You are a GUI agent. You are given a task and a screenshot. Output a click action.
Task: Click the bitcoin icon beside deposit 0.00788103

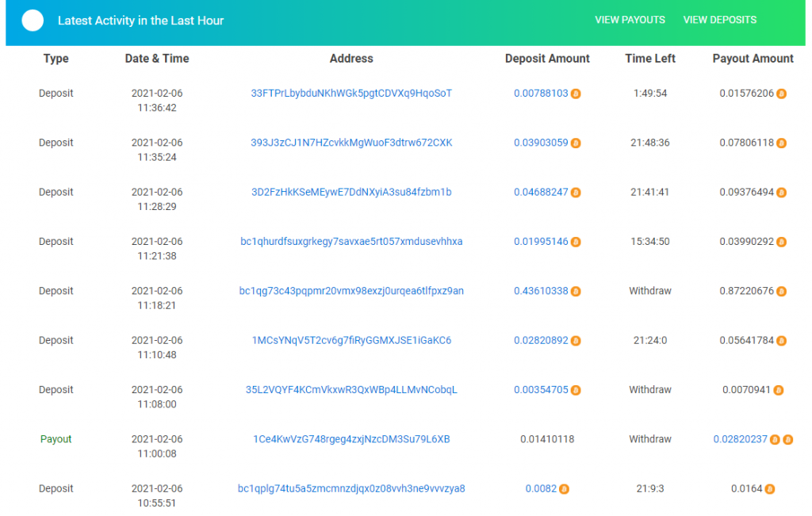click(576, 94)
